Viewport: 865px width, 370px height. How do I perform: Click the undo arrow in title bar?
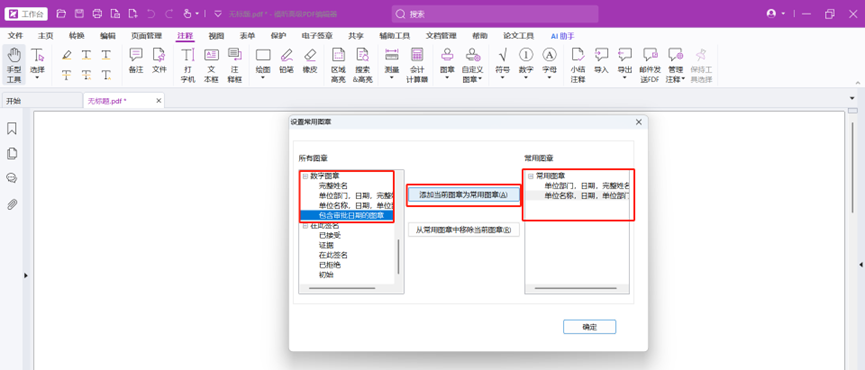pyautogui.click(x=151, y=14)
